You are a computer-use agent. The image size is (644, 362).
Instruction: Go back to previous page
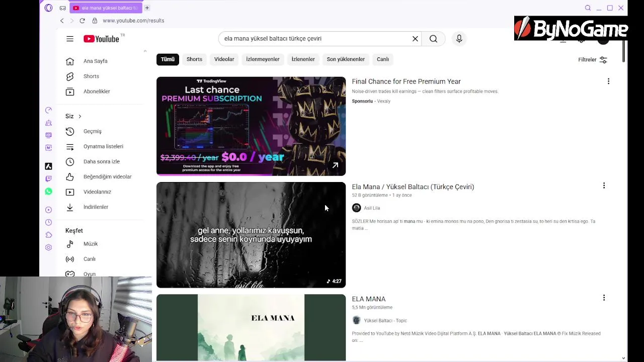pyautogui.click(x=62, y=21)
